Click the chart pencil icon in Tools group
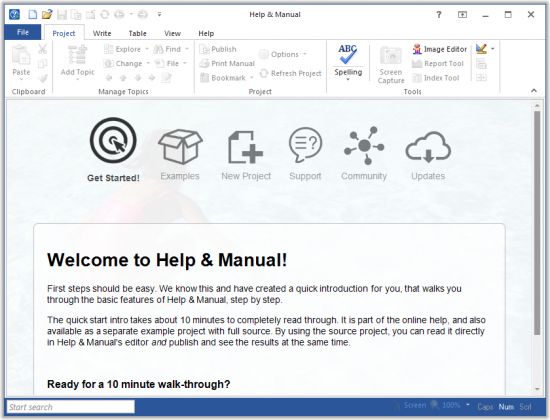This screenshot has width=550, height=420. tap(481, 49)
